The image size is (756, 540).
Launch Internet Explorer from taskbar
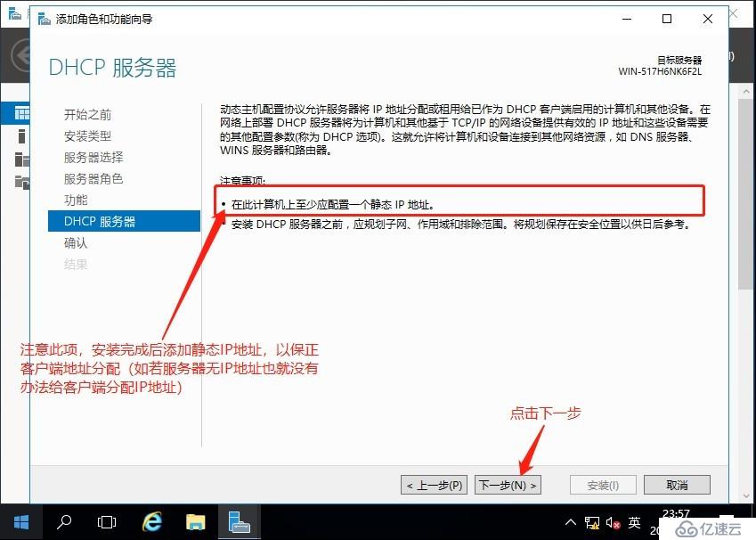pos(152,522)
